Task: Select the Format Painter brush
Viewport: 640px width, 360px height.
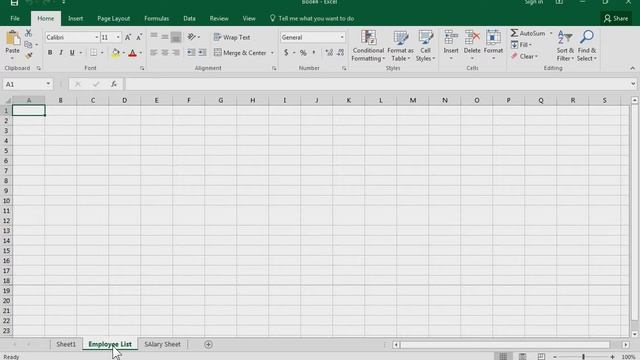Action: (x=28, y=55)
